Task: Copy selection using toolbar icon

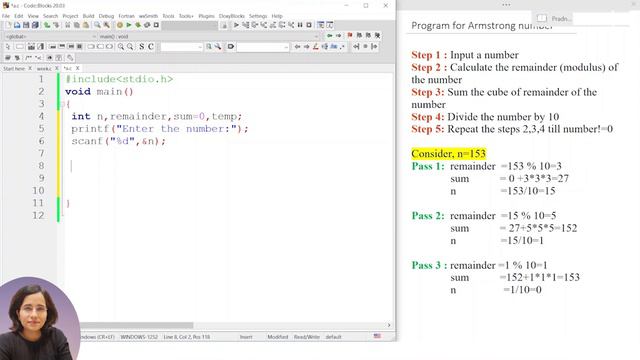Action: [77, 25]
